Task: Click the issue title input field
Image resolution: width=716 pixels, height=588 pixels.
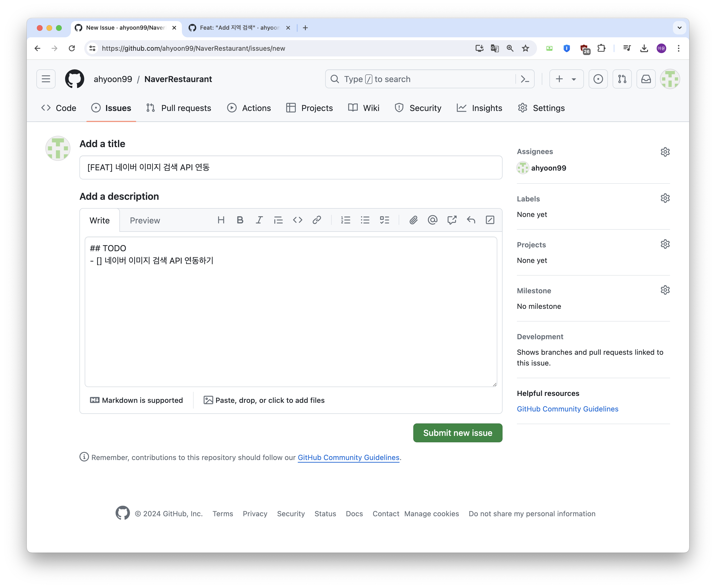Action: click(291, 167)
